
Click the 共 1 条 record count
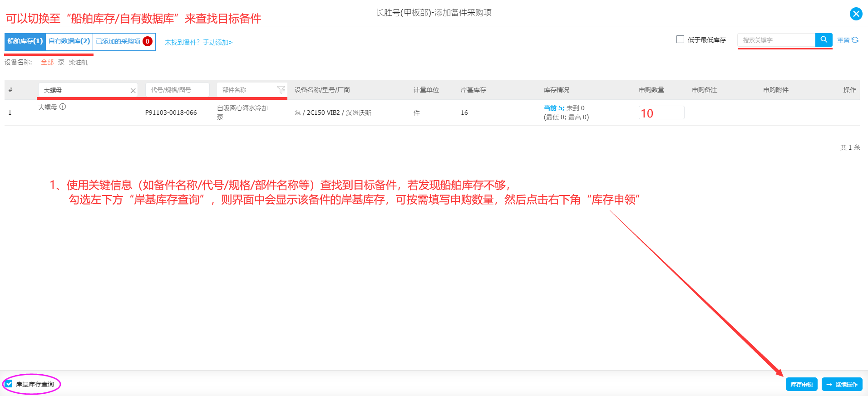(850, 147)
